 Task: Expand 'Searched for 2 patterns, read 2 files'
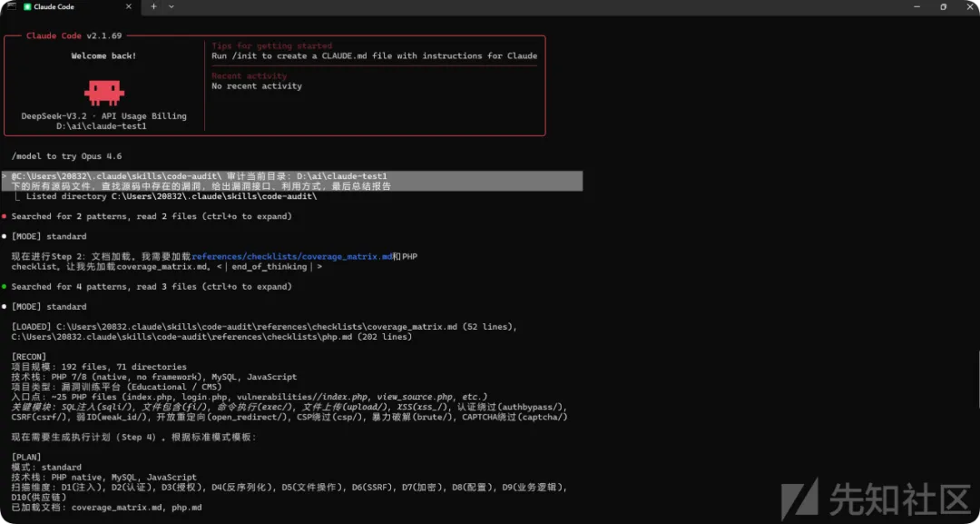(x=152, y=216)
